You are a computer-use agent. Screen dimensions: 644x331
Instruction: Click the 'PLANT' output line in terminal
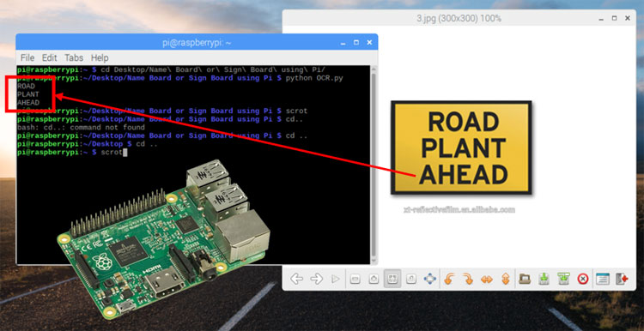(x=28, y=94)
